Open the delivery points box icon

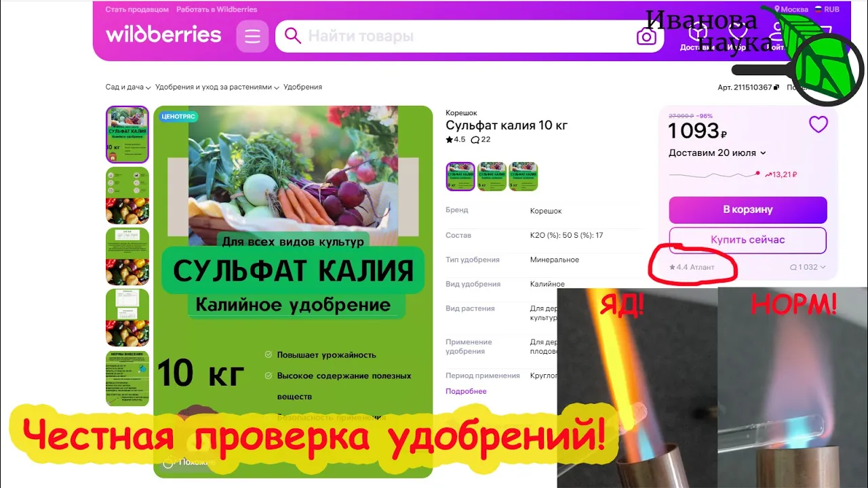[698, 32]
